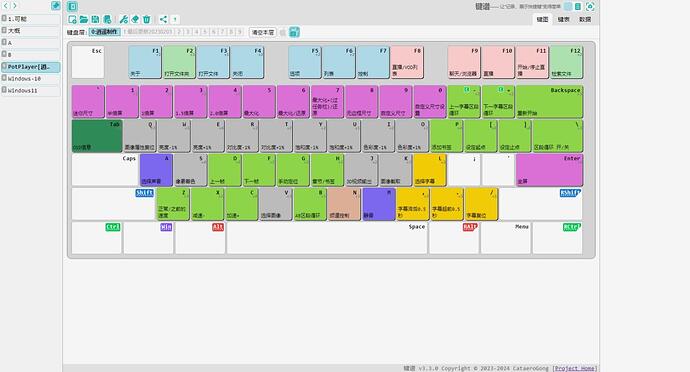Click the grey Q key
This screenshot has width=690, height=372.
[139, 136]
